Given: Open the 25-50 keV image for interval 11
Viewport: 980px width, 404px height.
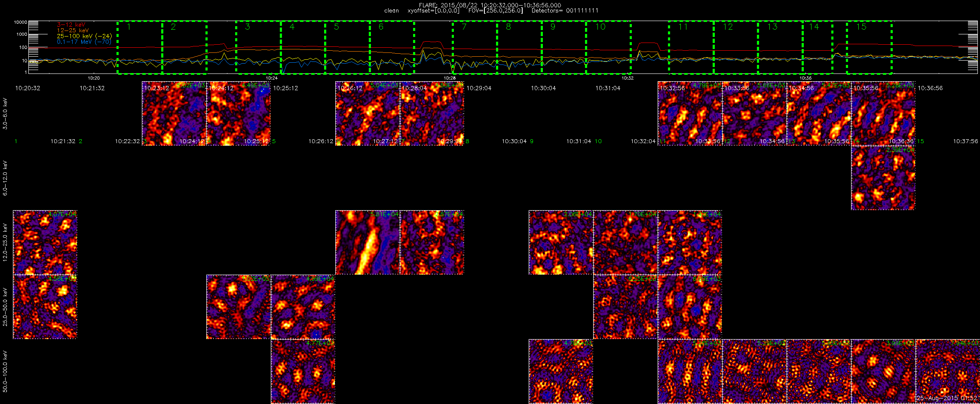Looking at the screenshot, I should (690, 307).
